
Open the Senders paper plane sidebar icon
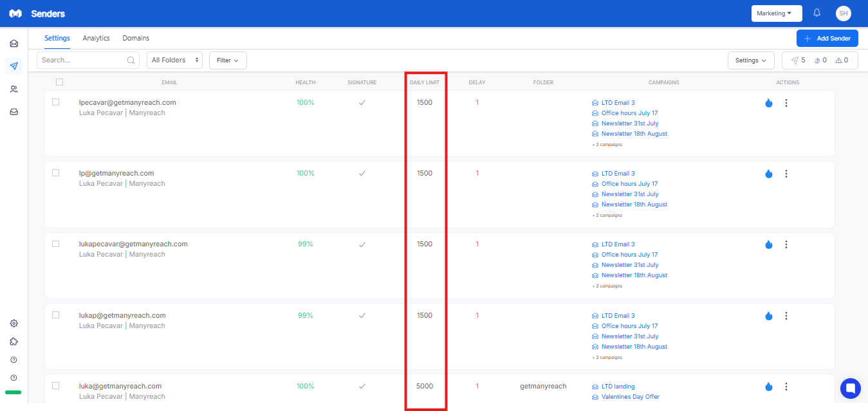[x=14, y=66]
